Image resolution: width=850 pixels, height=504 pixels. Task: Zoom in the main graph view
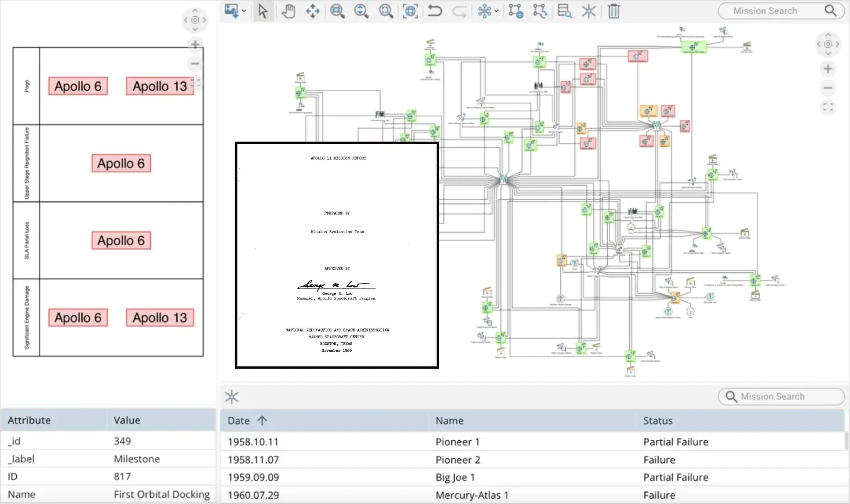[x=828, y=69]
